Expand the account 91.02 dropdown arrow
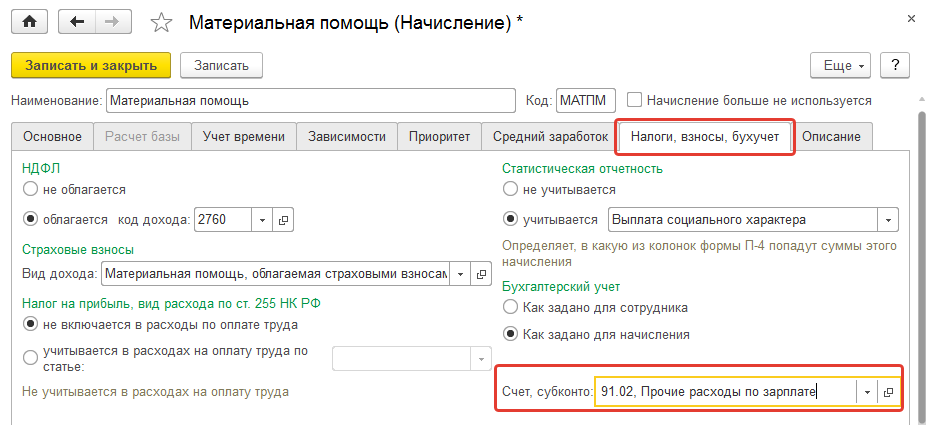The image size is (929, 425). pos(866,392)
